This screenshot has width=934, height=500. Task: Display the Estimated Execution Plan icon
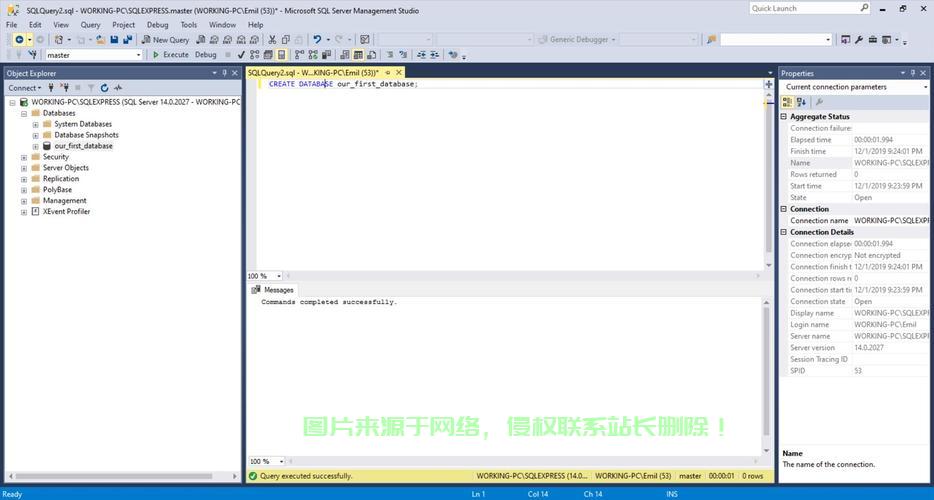point(254,55)
